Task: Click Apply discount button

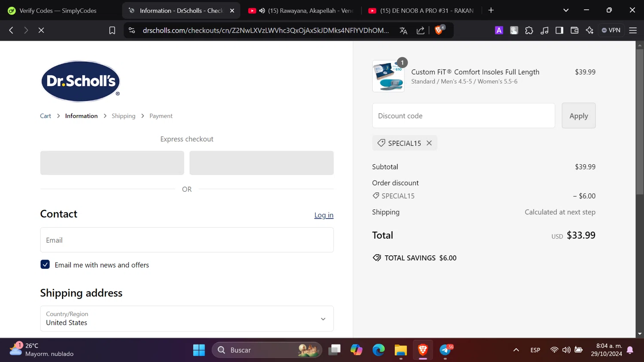Action: coord(578,116)
